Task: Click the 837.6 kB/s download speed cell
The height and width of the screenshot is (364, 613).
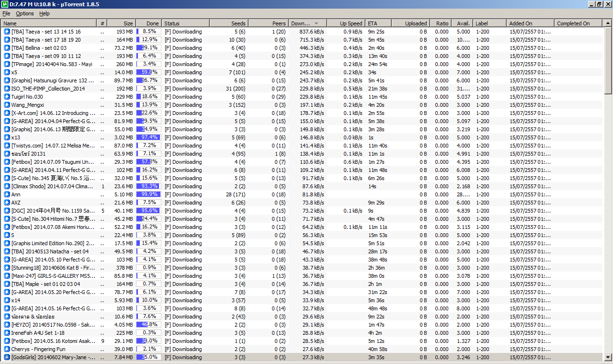Action: pyautogui.click(x=313, y=32)
